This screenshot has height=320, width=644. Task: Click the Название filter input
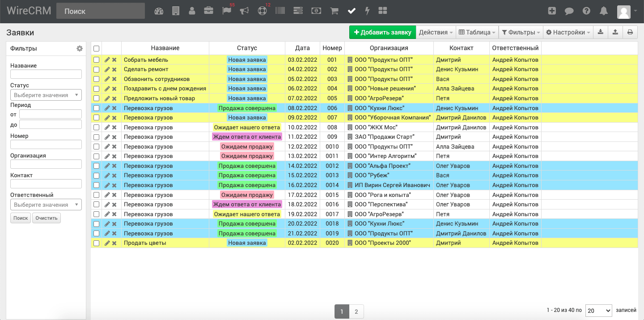[x=46, y=74]
